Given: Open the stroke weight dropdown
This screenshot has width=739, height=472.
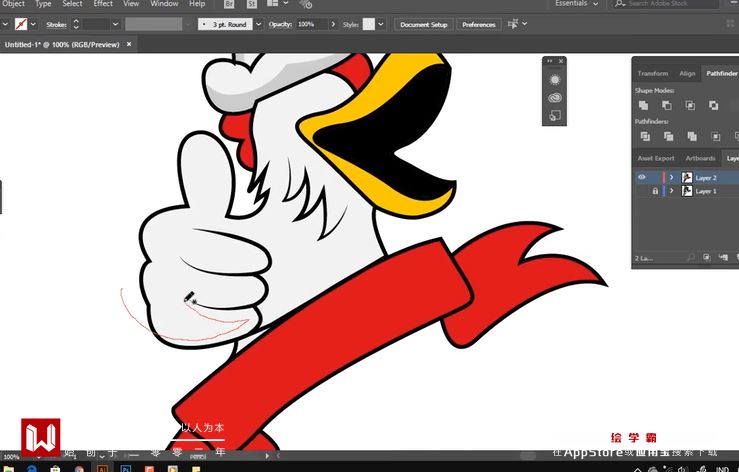Looking at the screenshot, I should click(115, 24).
